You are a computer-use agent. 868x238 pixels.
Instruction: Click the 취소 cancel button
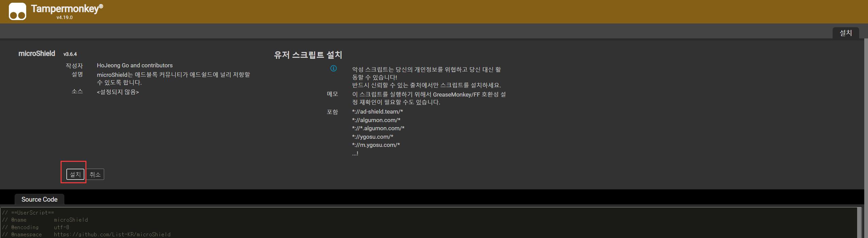(x=95, y=174)
